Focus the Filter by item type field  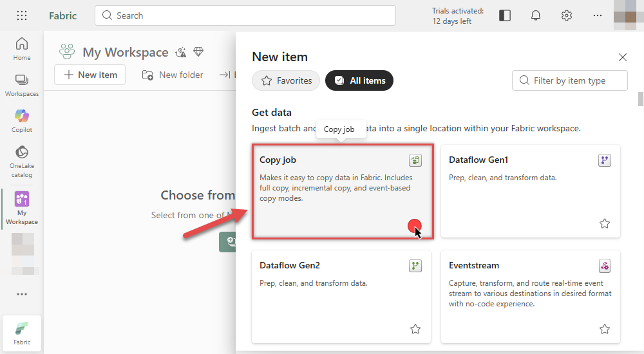click(x=570, y=80)
